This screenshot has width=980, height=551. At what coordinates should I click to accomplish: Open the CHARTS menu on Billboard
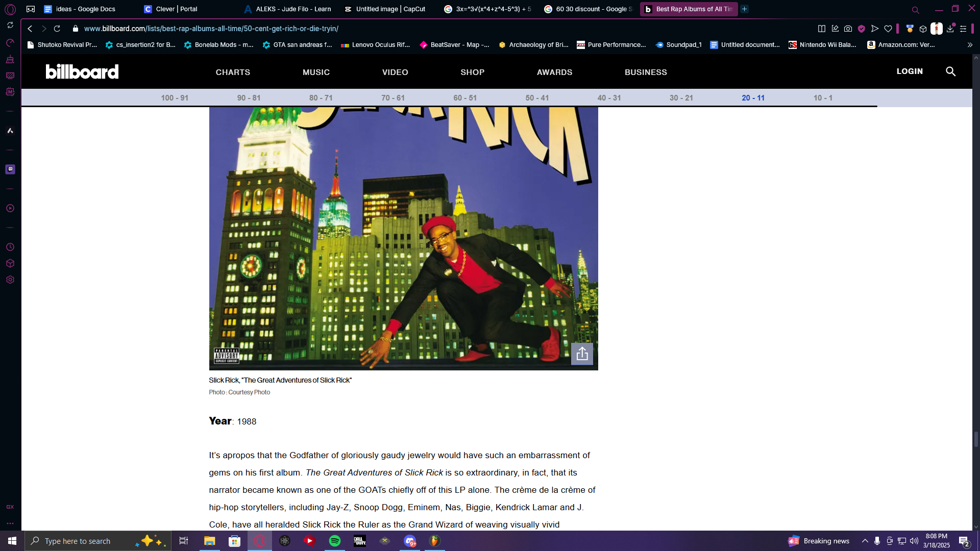233,72
